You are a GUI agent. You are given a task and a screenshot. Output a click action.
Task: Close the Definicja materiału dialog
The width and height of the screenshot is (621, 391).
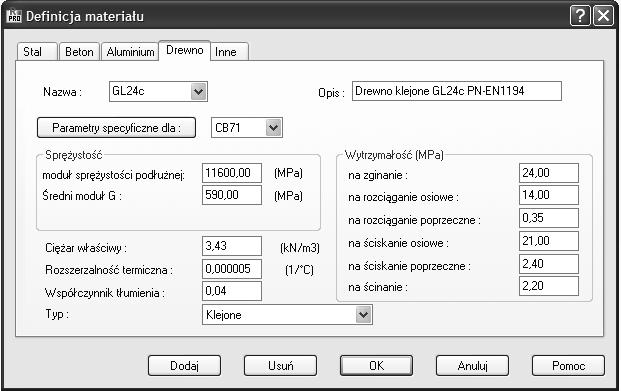coord(603,16)
